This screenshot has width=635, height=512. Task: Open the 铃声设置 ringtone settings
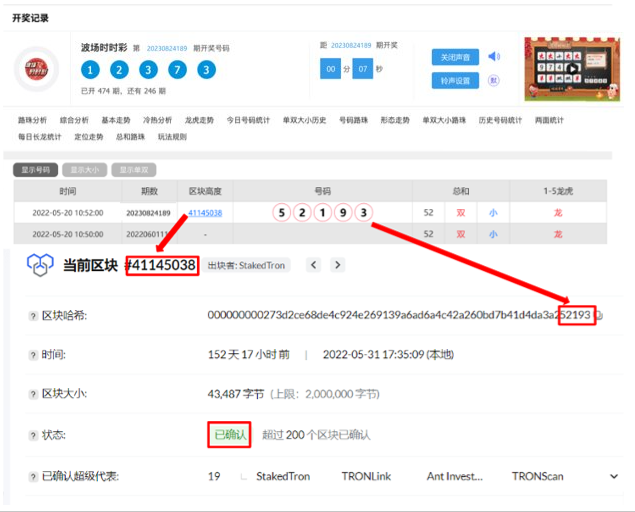coord(455,80)
